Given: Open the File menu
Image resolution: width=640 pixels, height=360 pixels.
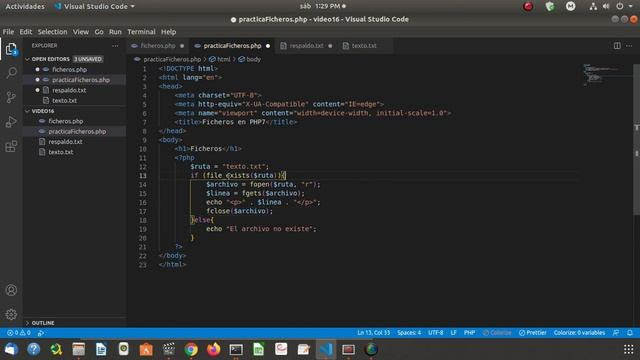Looking at the screenshot, I should point(8,32).
